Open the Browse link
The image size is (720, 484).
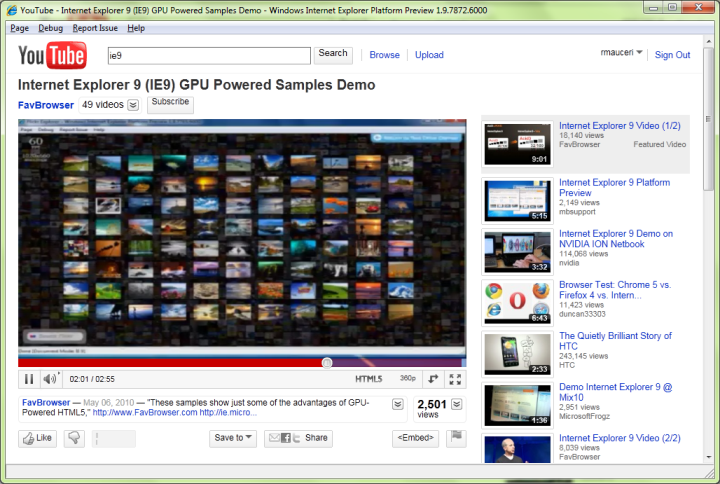point(384,55)
